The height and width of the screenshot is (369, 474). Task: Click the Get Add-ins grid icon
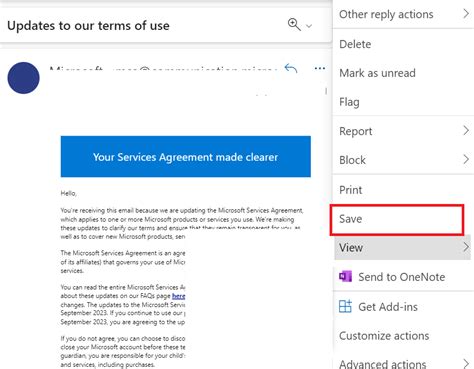click(x=345, y=306)
